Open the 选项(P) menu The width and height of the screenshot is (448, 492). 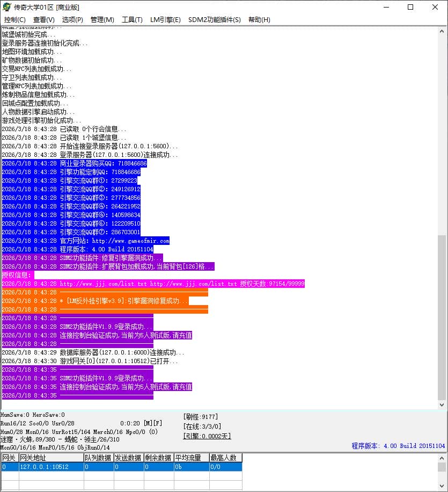point(72,20)
